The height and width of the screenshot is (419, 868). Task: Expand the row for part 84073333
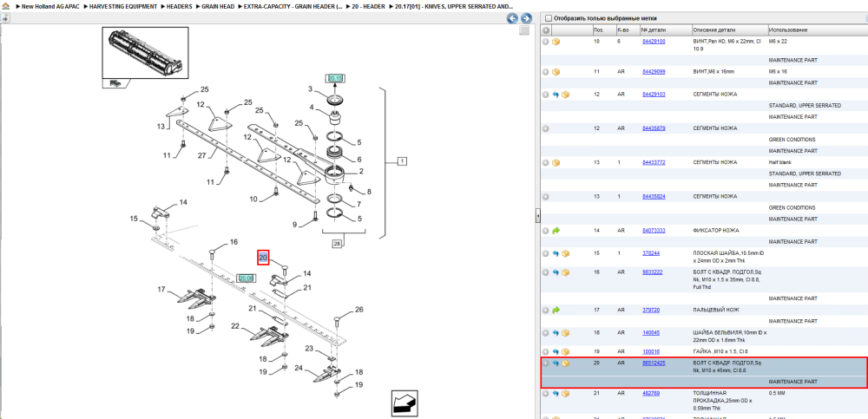(x=546, y=231)
